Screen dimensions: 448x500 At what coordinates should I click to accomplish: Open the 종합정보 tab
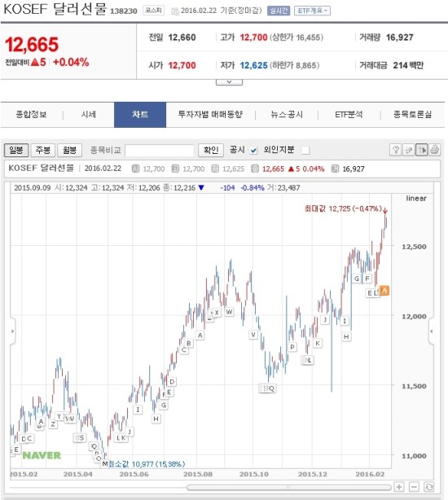point(31,115)
